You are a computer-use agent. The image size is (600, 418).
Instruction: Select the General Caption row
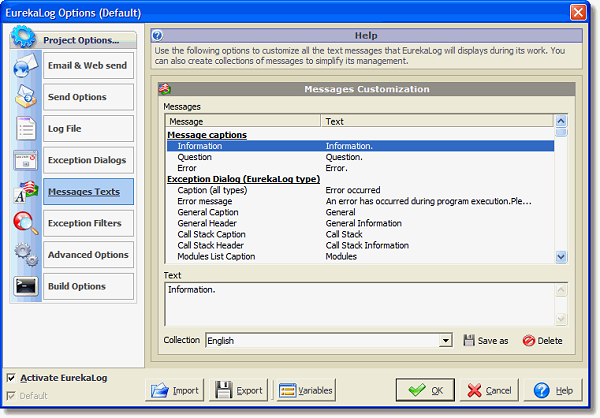pyautogui.click(x=360, y=212)
